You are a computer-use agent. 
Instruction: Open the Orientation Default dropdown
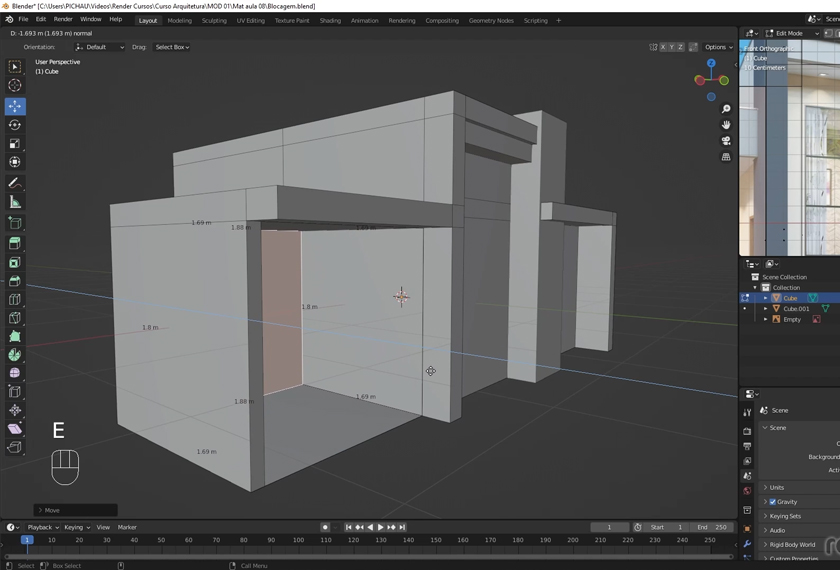point(99,47)
